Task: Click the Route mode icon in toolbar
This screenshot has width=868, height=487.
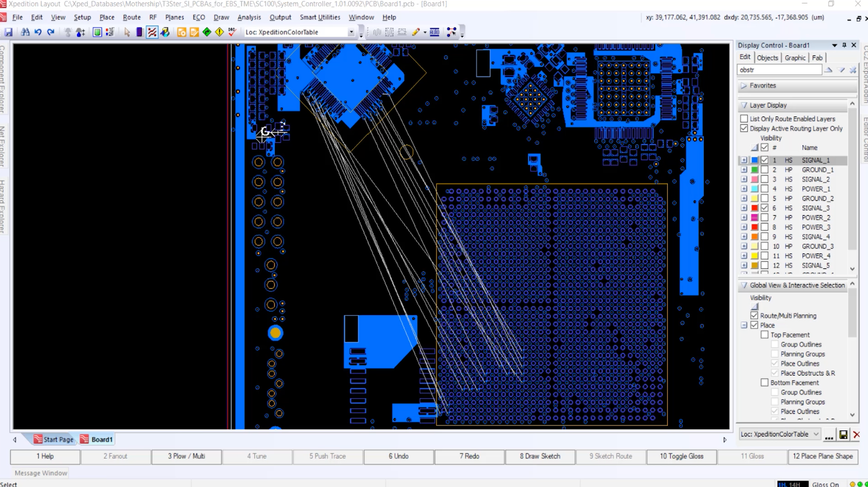Action: coord(152,32)
